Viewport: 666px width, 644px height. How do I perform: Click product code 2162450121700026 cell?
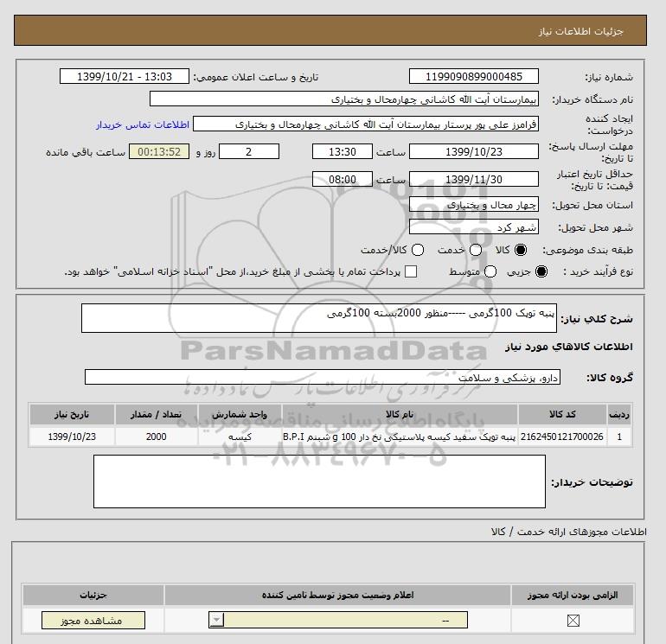pos(562,437)
